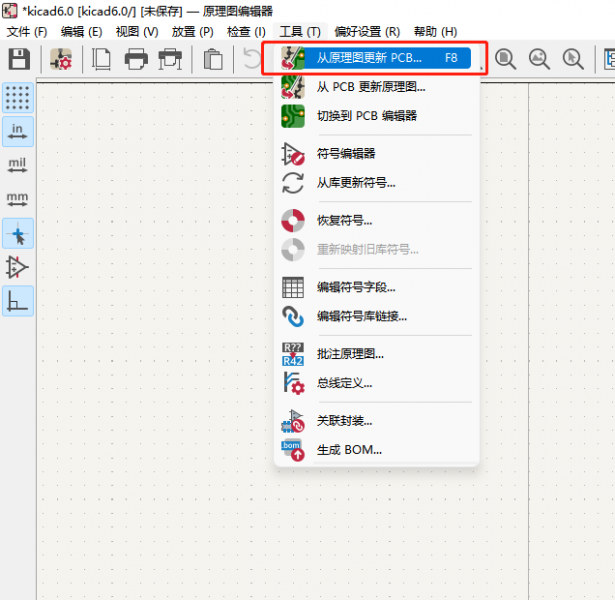Click the Save schematic icon
615x600 pixels.
click(x=19, y=59)
